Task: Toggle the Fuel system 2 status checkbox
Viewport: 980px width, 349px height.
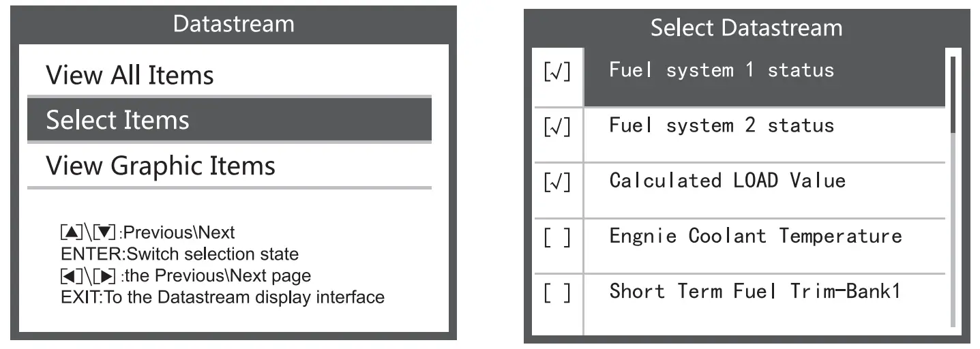Action: [x=557, y=128]
